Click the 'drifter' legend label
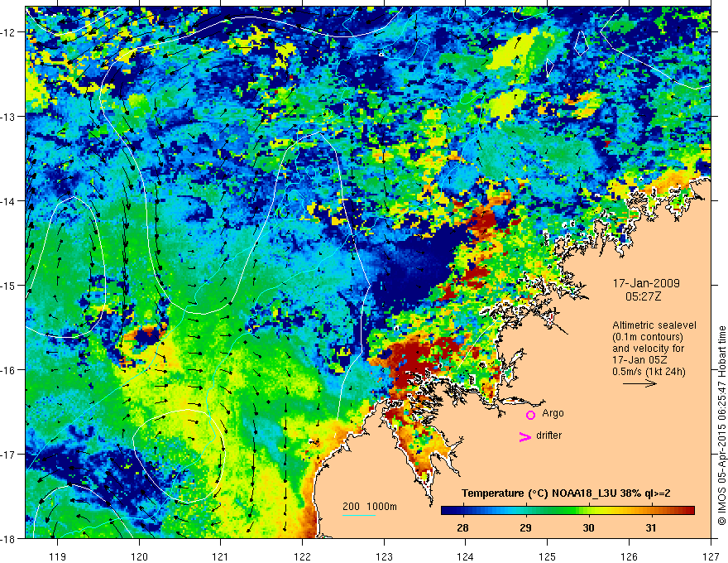The height and width of the screenshot is (563, 728). [x=548, y=435]
